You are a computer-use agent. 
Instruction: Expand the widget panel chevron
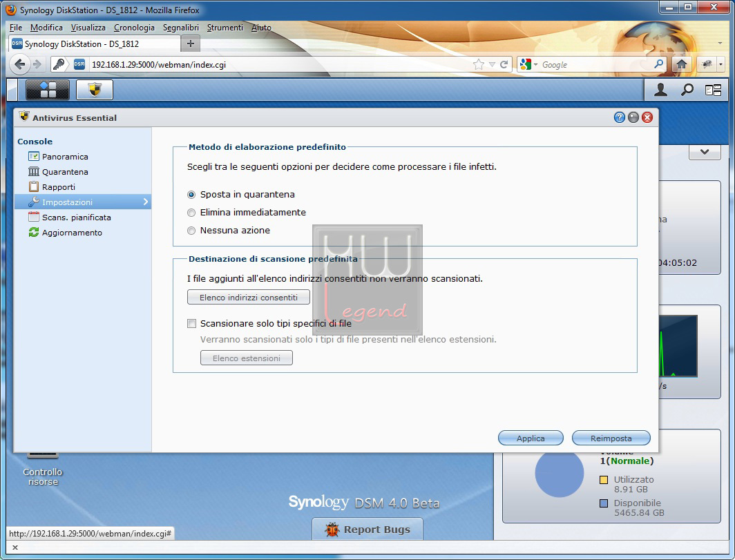pyautogui.click(x=705, y=152)
